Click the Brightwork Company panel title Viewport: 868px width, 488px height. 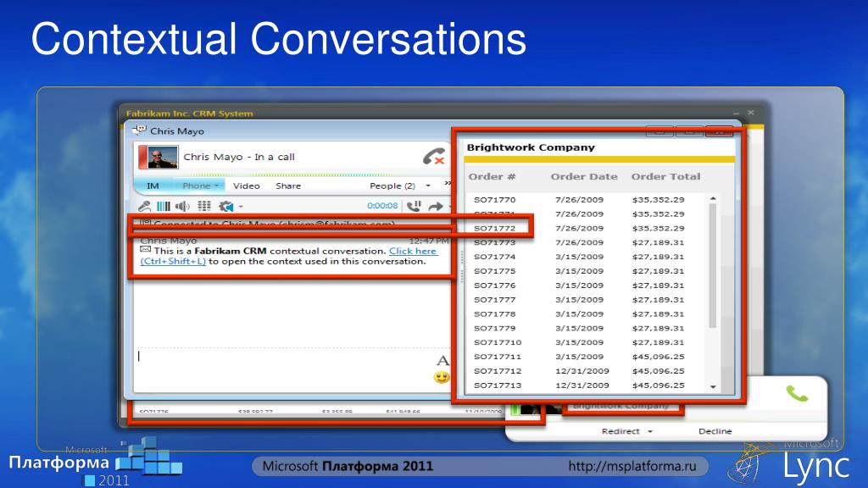(x=531, y=147)
